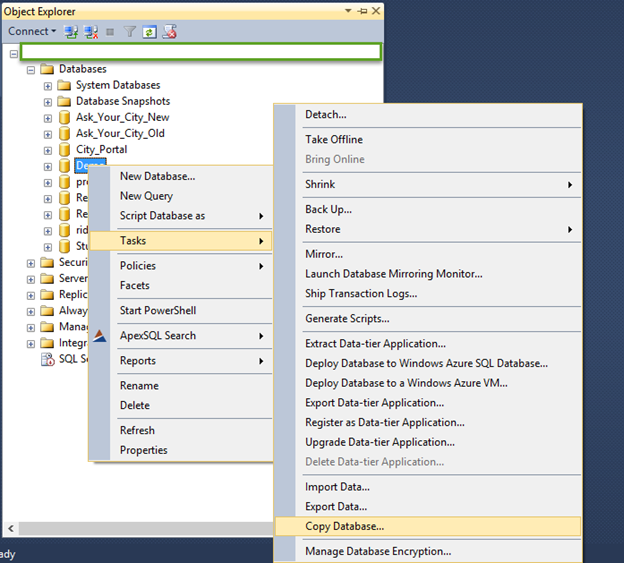Open Script Database as submenu
Viewport: 624px width, 563px height.
click(181, 216)
